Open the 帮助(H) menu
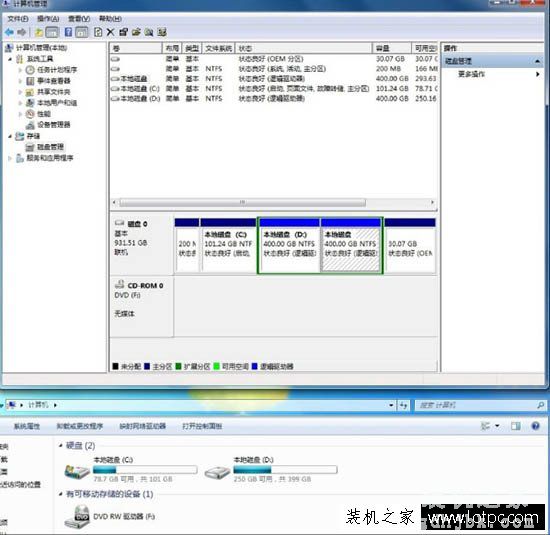550x535 pixels. click(x=110, y=19)
